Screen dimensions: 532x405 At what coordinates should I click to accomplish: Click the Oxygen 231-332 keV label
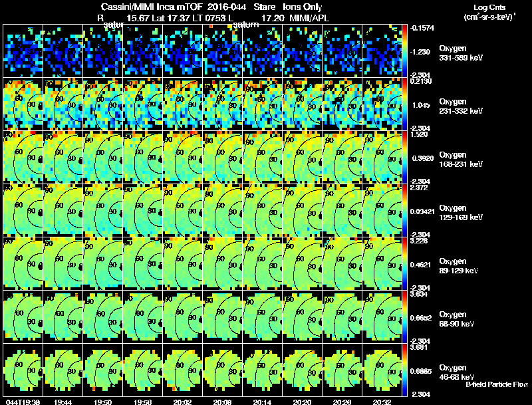click(461, 106)
